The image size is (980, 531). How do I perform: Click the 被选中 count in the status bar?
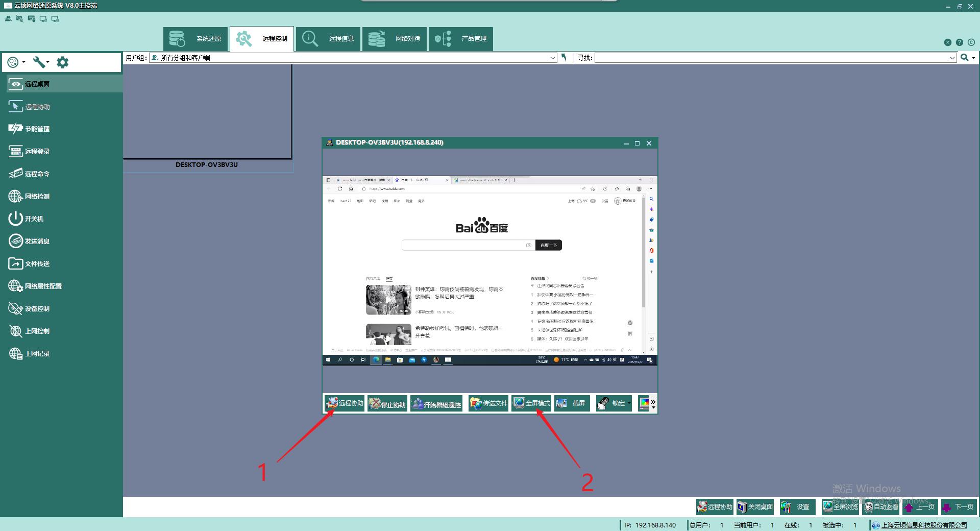click(840, 525)
